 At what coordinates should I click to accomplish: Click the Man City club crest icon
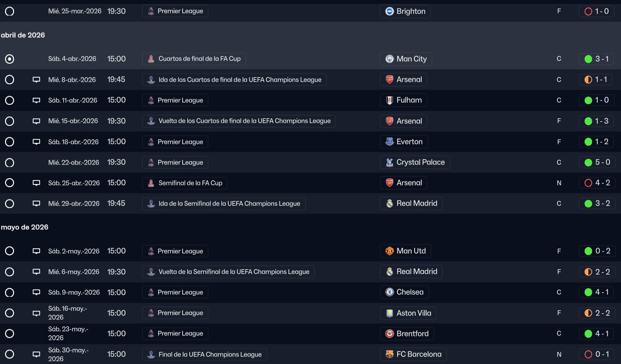390,59
